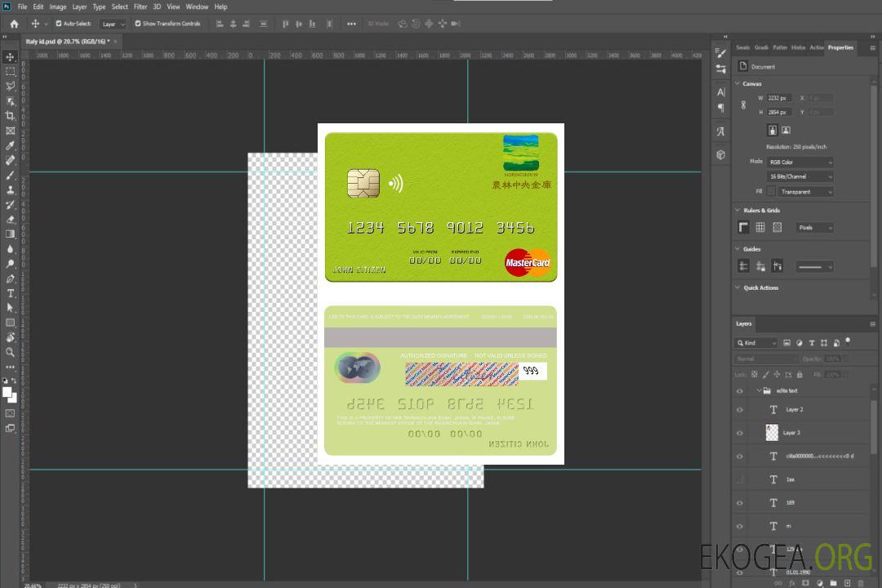Pick the Brush tool
Viewport: 882px width, 588px height.
tap(10, 175)
